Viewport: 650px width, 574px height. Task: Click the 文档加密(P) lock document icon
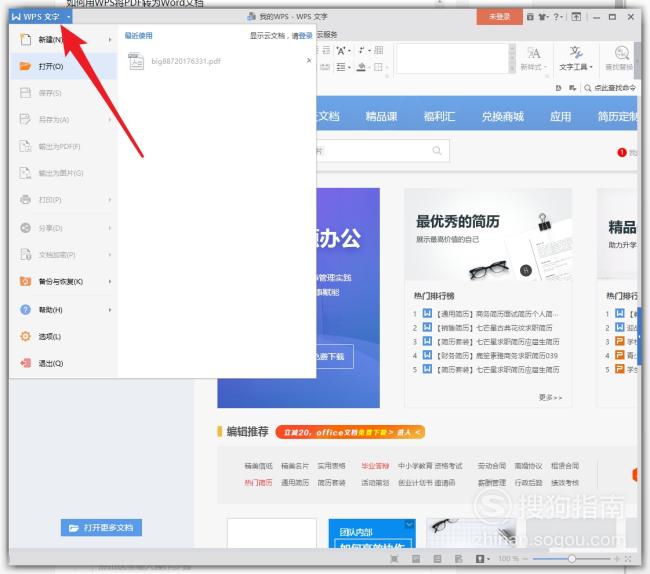[25, 254]
